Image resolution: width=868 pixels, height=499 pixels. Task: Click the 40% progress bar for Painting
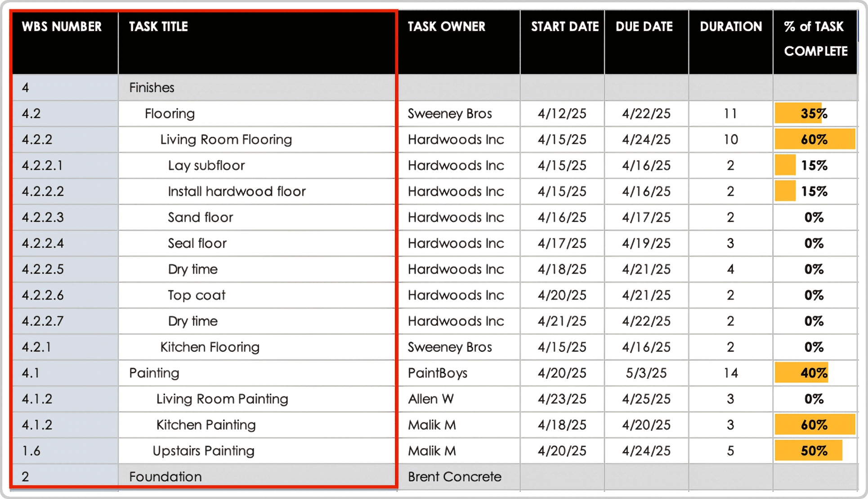pyautogui.click(x=802, y=373)
